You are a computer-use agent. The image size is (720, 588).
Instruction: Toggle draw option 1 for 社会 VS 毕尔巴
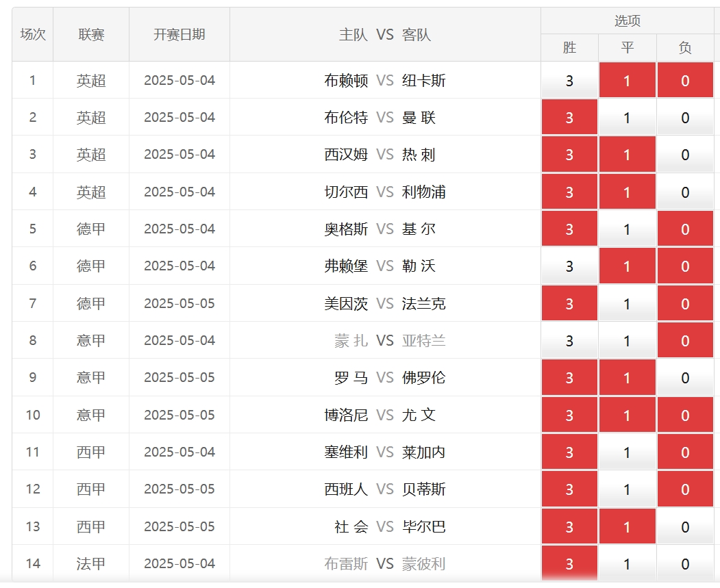tap(628, 526)
